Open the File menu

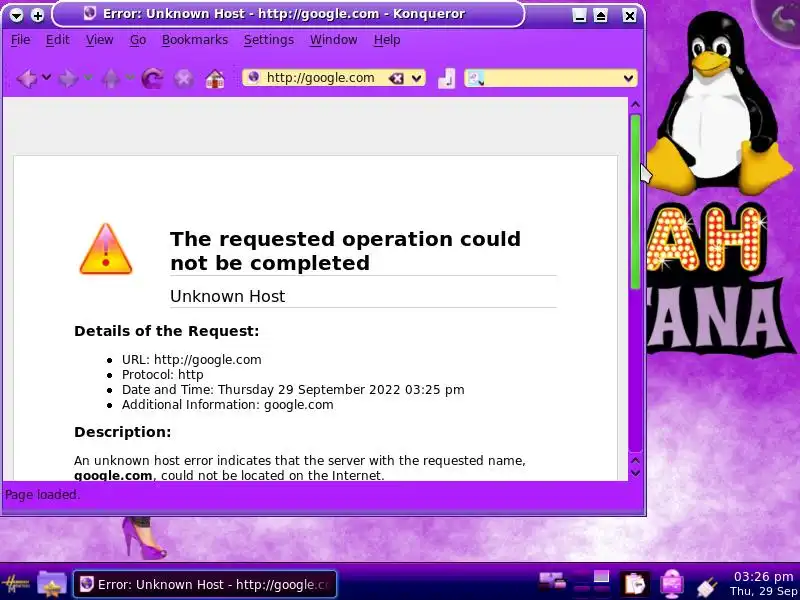20,40
